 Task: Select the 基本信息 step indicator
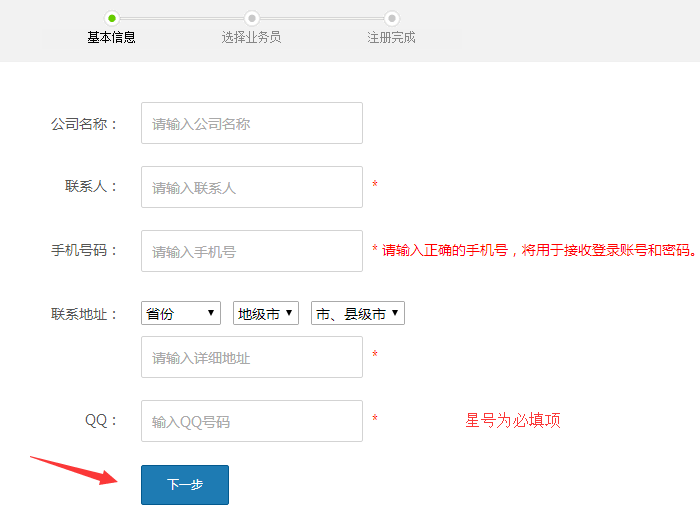tap(111, 38)
